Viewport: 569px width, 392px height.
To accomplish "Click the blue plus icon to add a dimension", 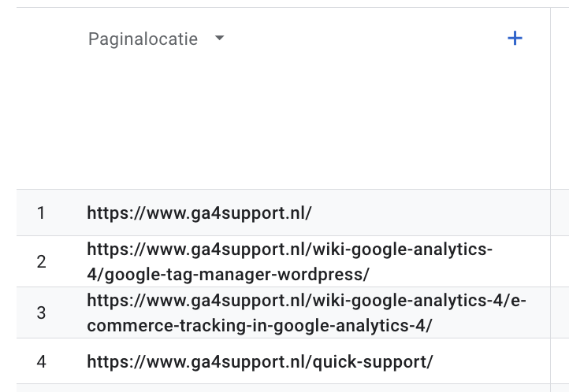I will point(515,39).
